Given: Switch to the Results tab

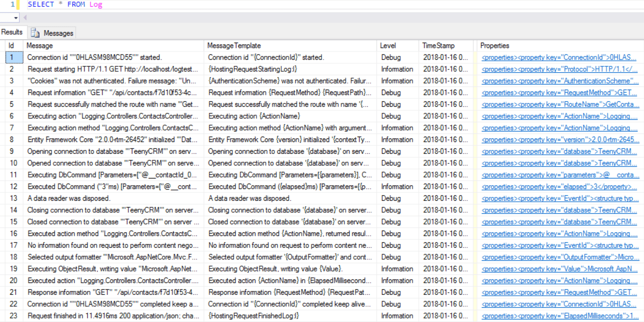Looking at the screenshot, I should [12, 32].
